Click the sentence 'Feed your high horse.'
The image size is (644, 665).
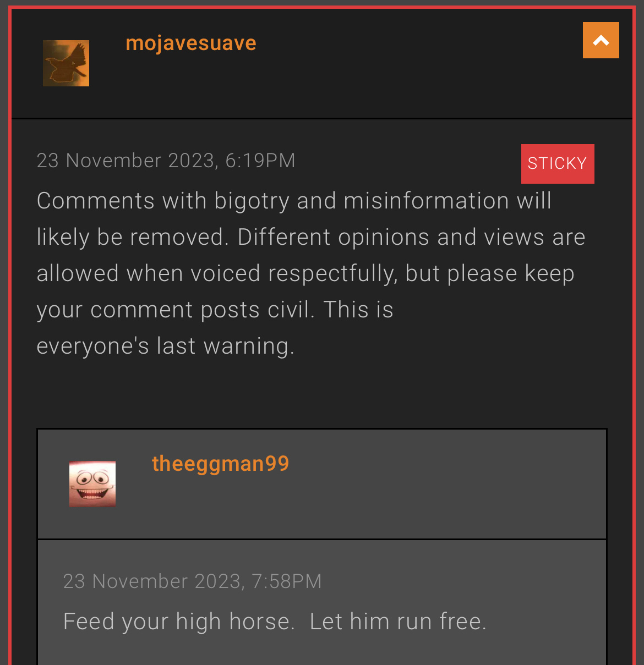click(x=179, y=622)
